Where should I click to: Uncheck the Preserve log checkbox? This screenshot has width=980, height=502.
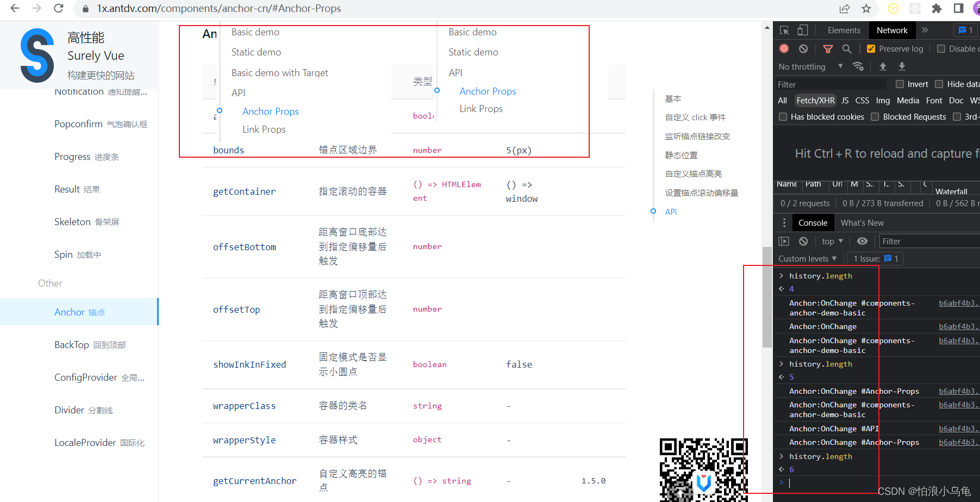[871, 48]
